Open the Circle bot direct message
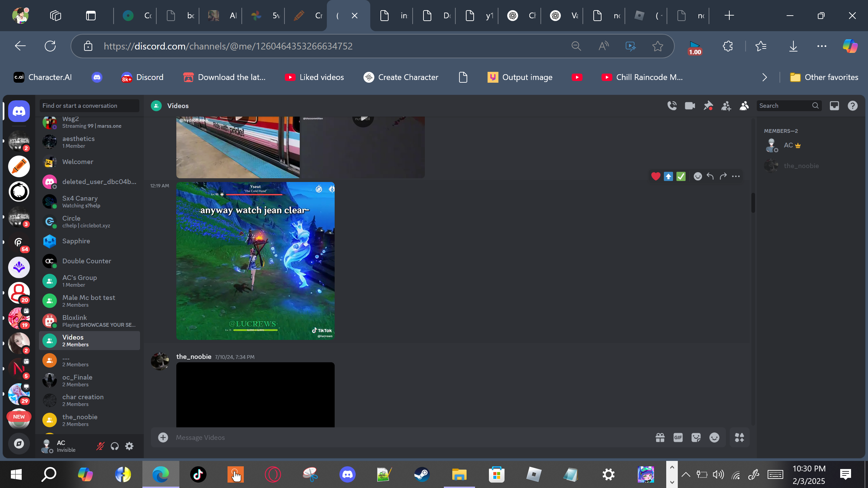Screen dimensions: 868x488 pos(90,221)
